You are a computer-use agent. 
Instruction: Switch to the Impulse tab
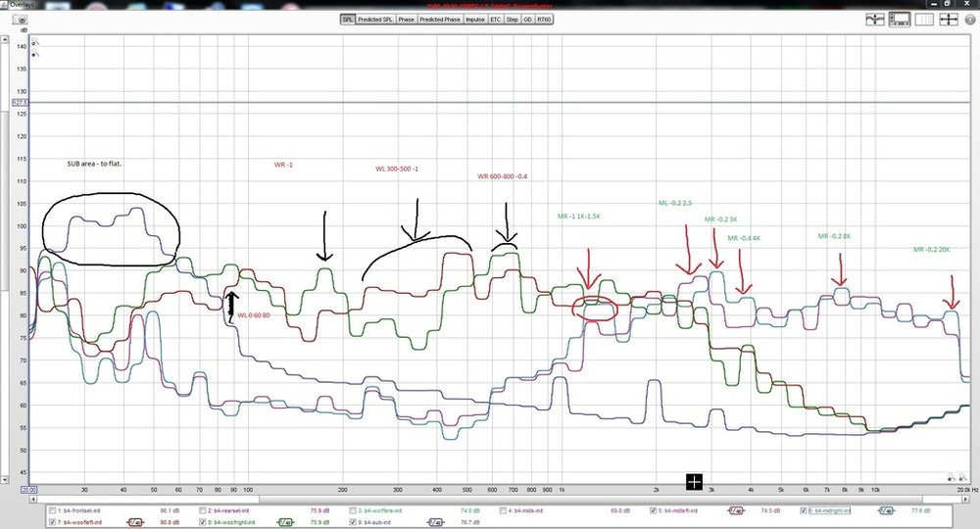(x=475, y=20)
